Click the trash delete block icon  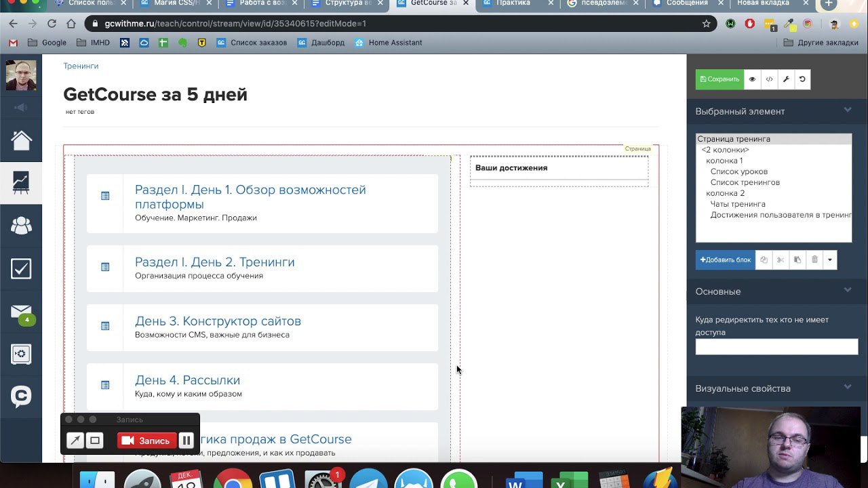(x=814, y=260)
